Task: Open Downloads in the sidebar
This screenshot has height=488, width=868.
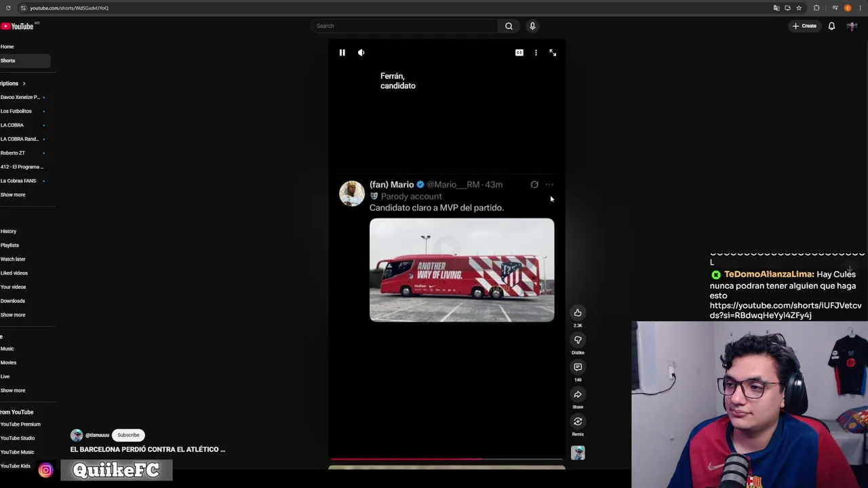Action: (12, 300)
